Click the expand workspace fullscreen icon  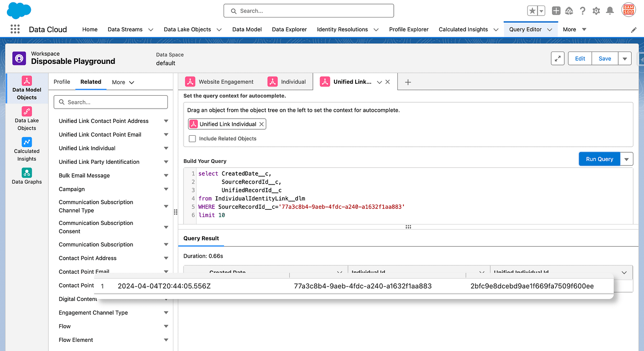click(x=558, y=58)
